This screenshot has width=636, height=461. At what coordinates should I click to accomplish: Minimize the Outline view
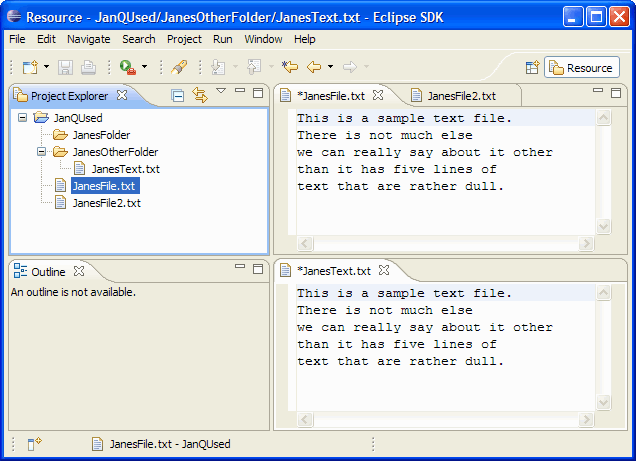pyautogui.click(x=240, y=266)
